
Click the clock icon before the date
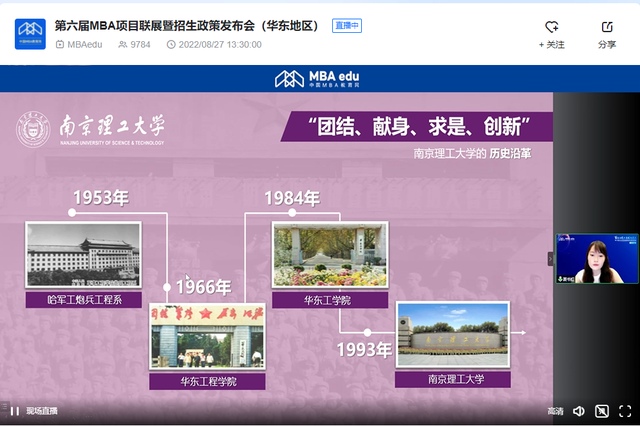point(171,44)
